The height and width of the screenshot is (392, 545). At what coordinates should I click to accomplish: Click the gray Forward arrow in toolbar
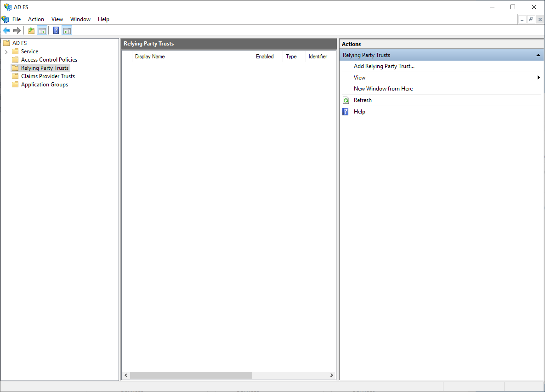pos(17,31)
